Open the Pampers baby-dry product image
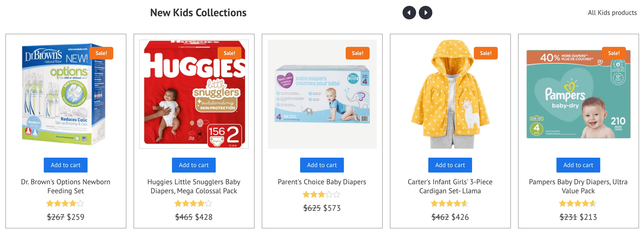 578,95
